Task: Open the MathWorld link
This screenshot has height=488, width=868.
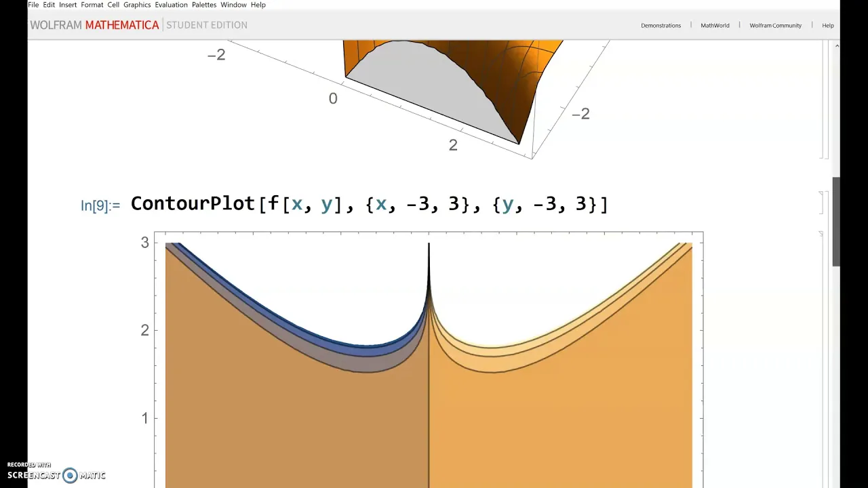Action: tap(715, 26)
